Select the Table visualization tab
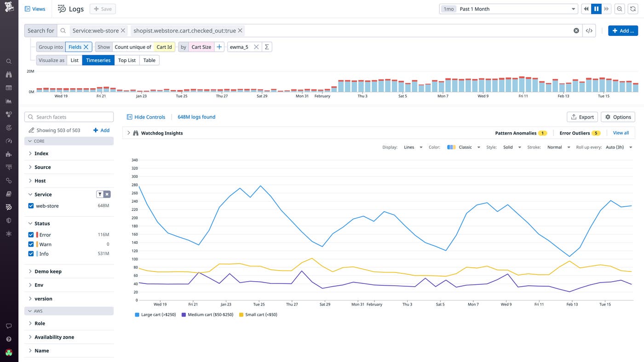This screenshot has height=362, width=644. pos(149,60)
